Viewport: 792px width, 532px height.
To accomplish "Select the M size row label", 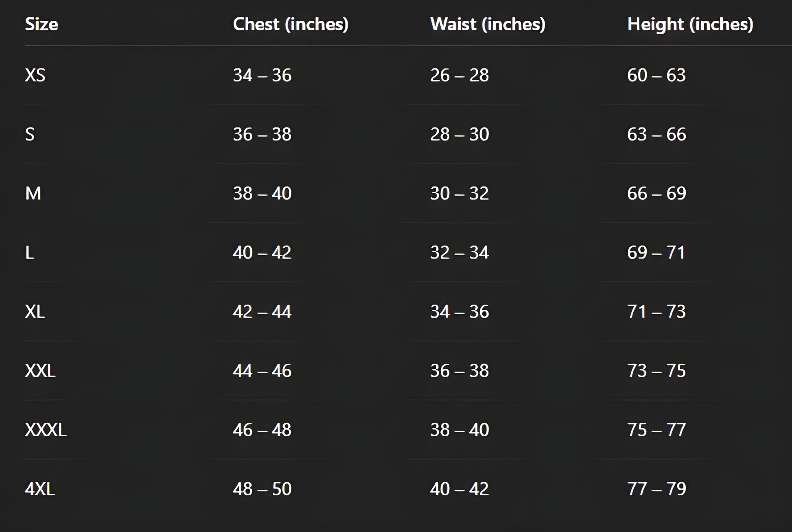I will (33, 193).
